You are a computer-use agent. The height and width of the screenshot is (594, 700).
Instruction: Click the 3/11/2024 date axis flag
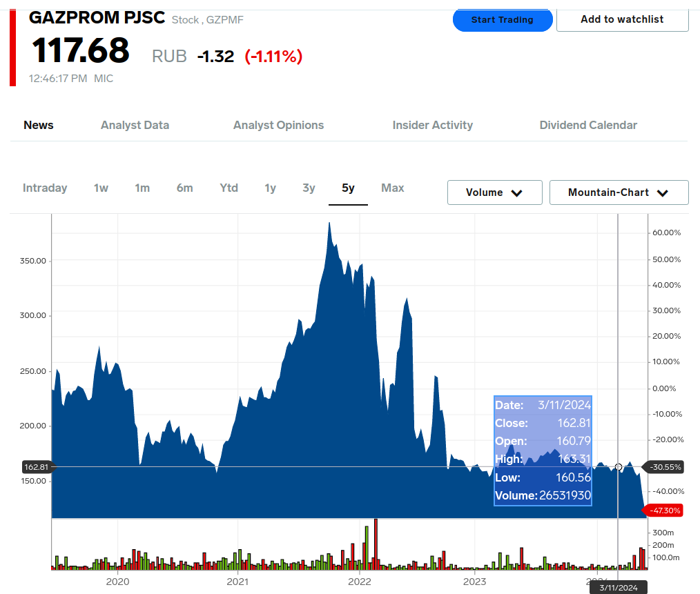[x=619, y=588]
